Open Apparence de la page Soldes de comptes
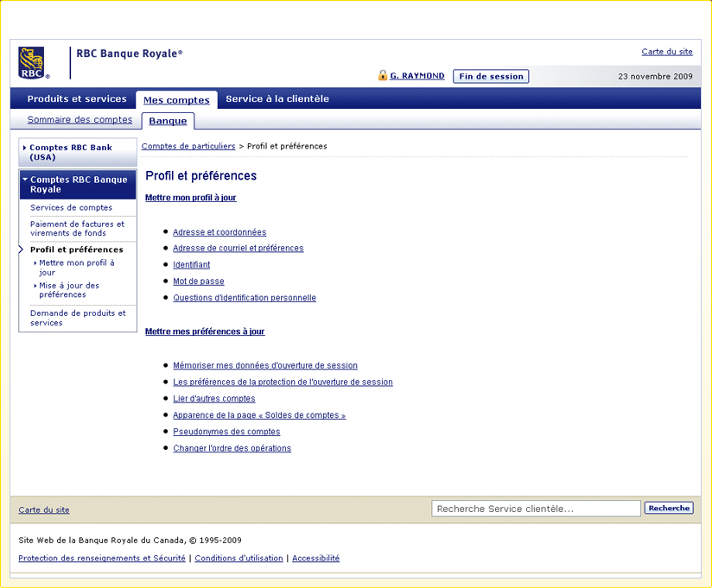Screen dimensions: 712x588 (x=259, y=415)
